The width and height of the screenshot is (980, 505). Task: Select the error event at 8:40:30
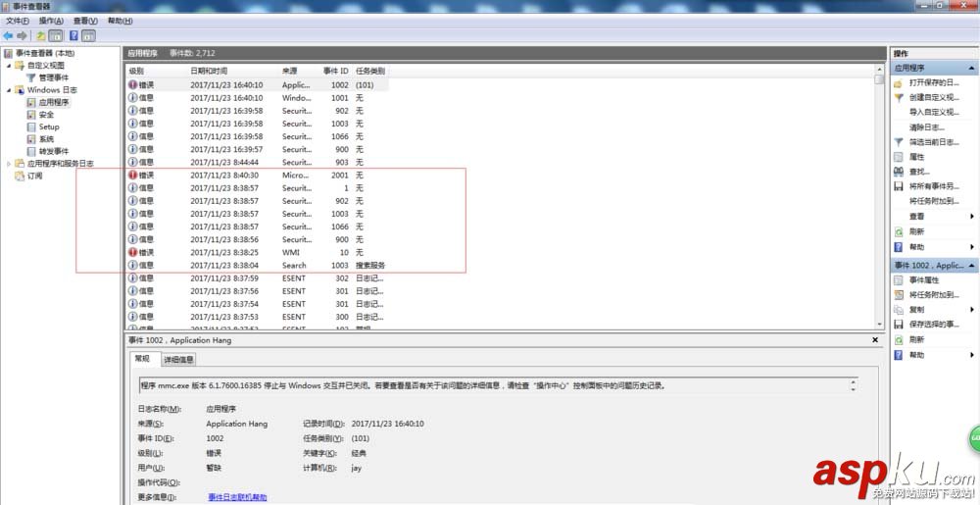[258, 176]
